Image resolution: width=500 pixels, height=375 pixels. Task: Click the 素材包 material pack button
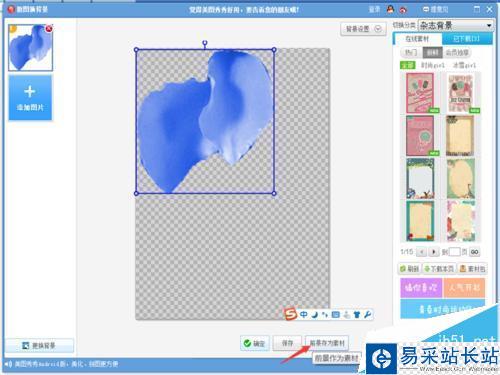[x=473, y=269]
